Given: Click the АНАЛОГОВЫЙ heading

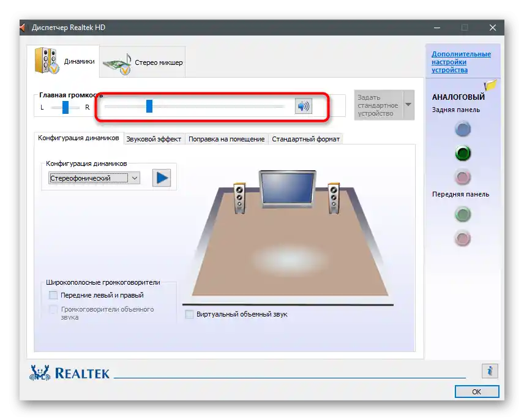Looking at the screenshot, I should [x=458, y=97].
